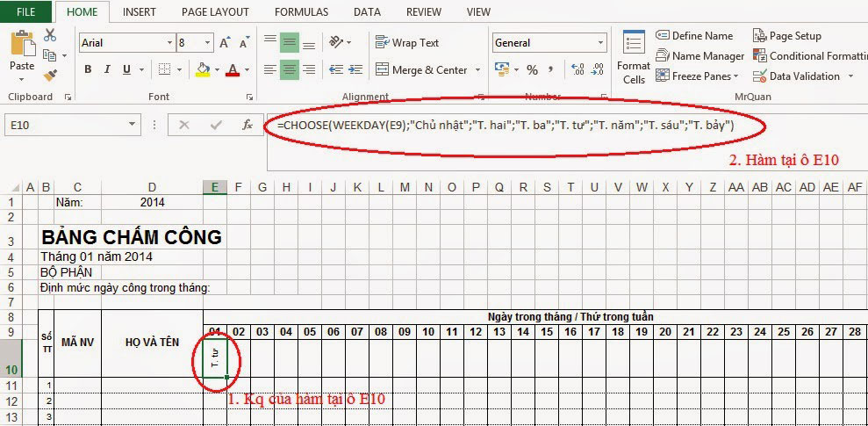Click the Paste clipboard icon
This screenshot has width=868, height=426.
pyautogui.click(x=22, y=43)
